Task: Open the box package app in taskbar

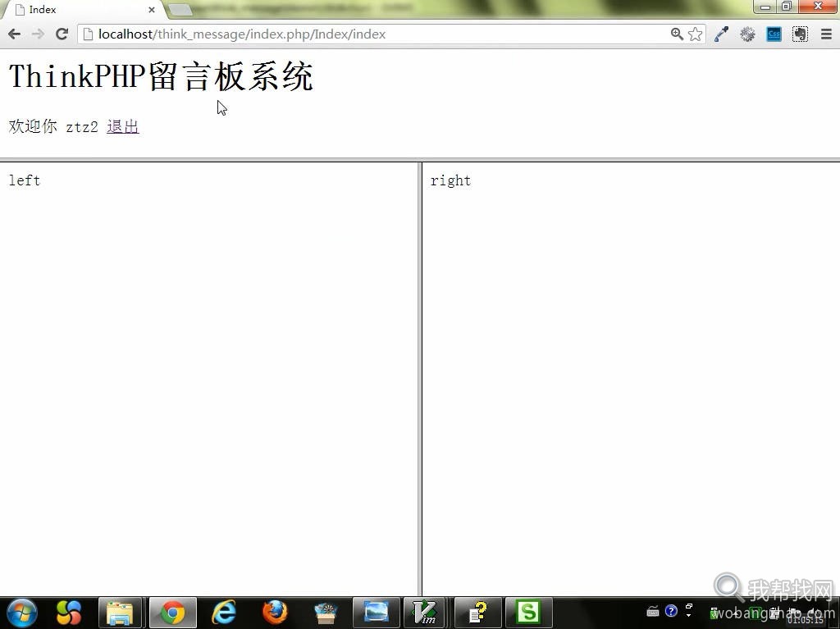Action: tap(325, 613)
